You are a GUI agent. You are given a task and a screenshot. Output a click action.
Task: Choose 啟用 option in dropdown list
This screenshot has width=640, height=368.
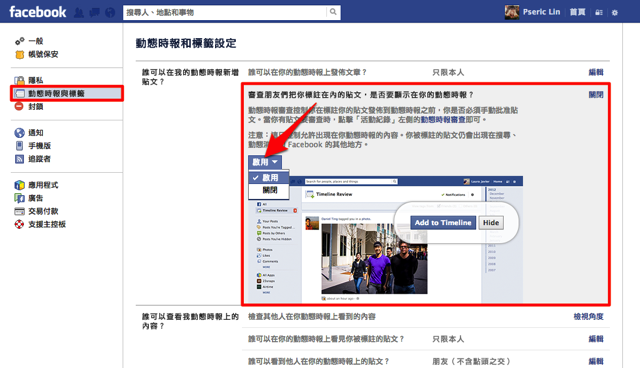(x=269, y=177)
